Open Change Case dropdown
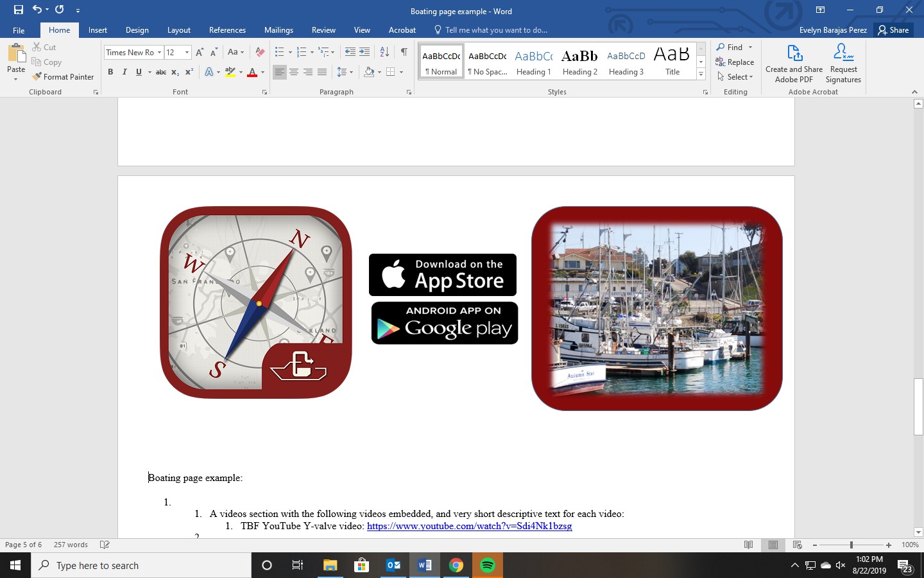 click(235, 53)
